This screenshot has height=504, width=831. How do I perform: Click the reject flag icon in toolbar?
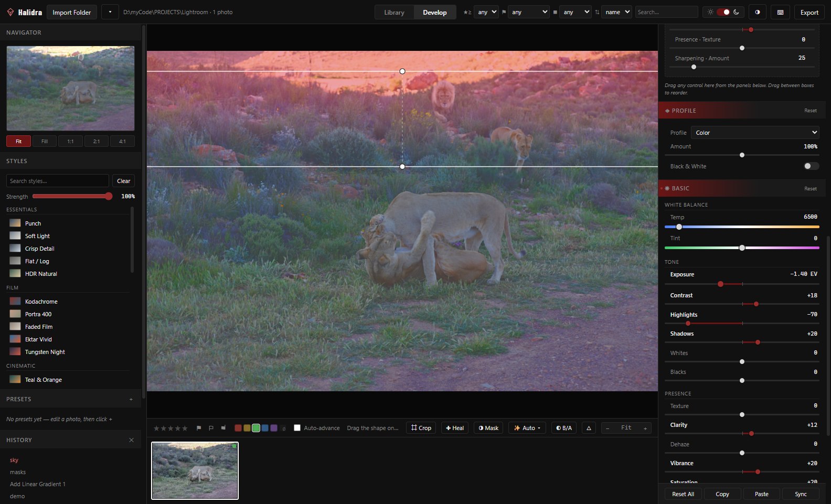[x=223, y=428]
